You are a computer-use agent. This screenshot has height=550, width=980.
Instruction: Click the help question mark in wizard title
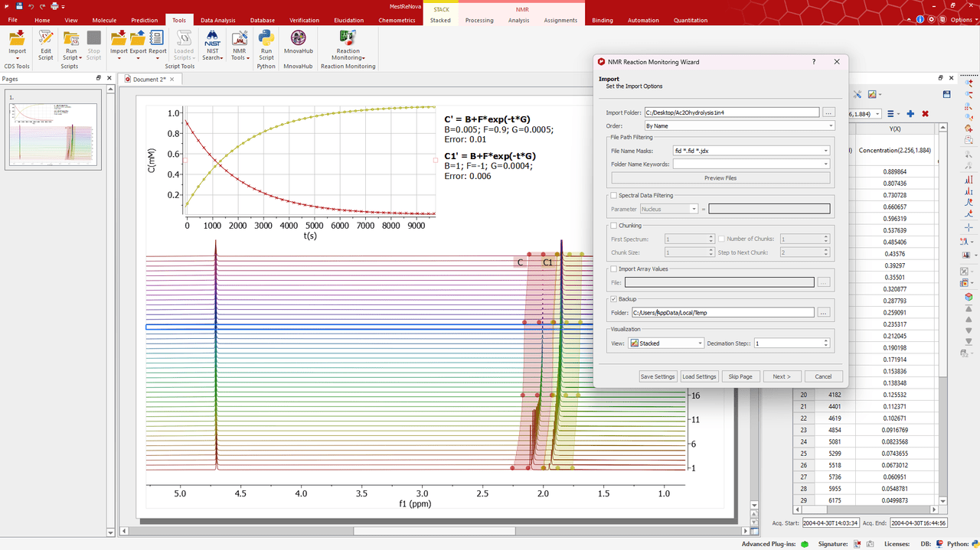[813, 62]
